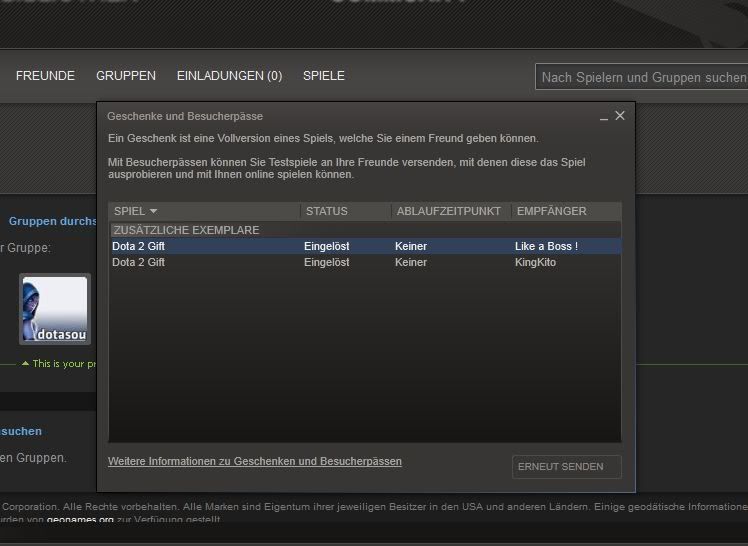Click recipient name Like a Boss !
Viewport: 748px width, 546px height.
coord(546,247)
